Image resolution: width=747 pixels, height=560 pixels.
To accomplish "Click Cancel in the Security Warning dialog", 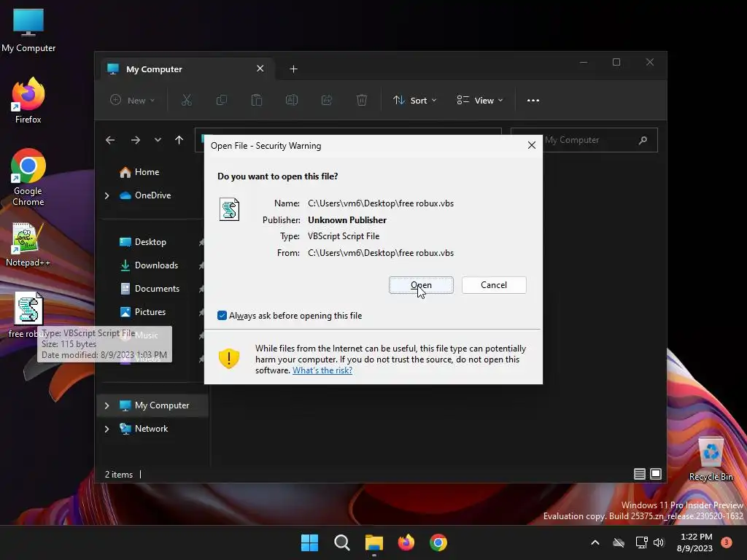I will tap(494, 285).
